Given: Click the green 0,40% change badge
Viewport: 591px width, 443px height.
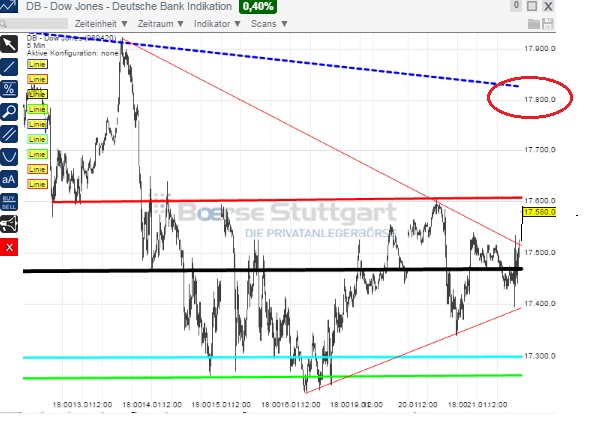Looking at the screenshot, I should [258, 6].
